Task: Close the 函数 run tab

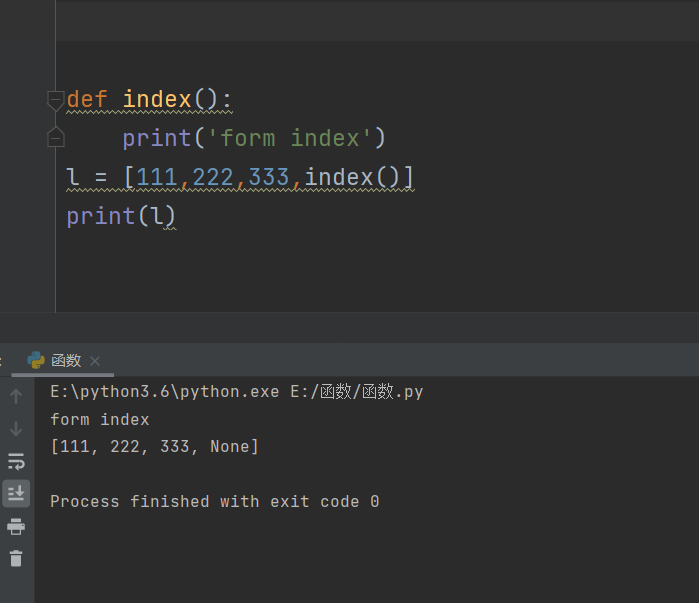Action: click(95, 361)
